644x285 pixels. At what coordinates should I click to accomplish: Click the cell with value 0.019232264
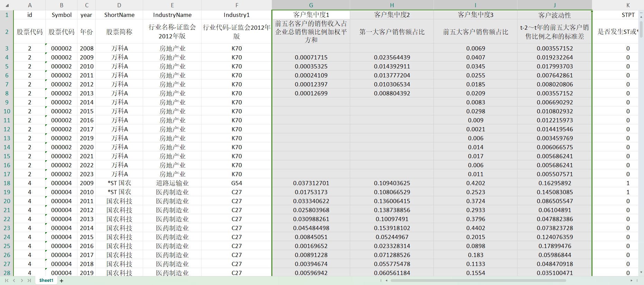555,57
